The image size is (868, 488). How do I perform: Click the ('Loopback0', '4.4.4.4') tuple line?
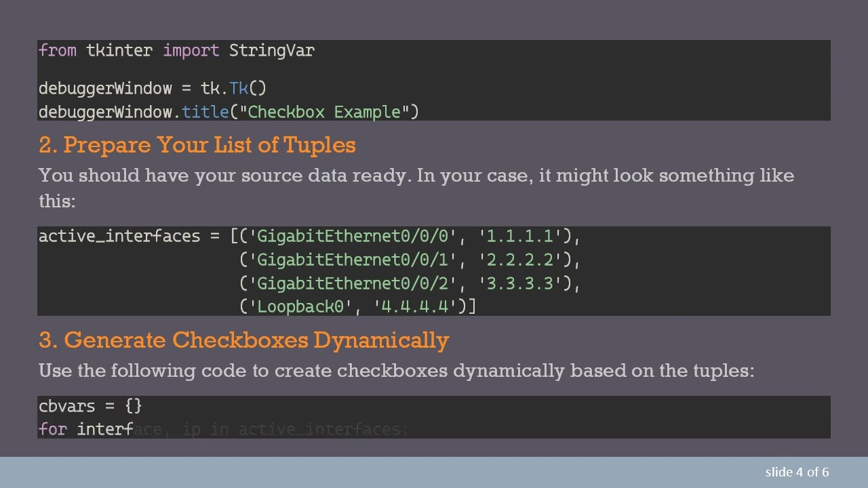click(x=357, y=306)
